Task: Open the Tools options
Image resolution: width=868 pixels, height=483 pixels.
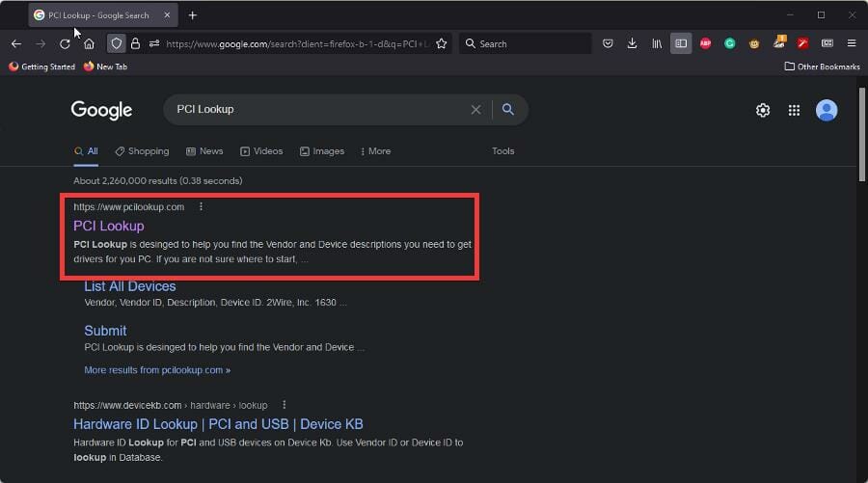Action: click(x=503, y=151)
